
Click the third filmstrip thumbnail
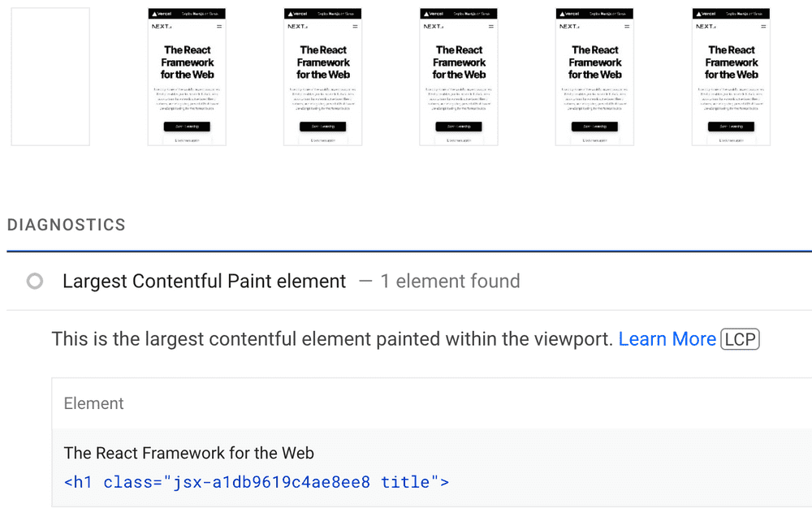(x=324, y=77)
